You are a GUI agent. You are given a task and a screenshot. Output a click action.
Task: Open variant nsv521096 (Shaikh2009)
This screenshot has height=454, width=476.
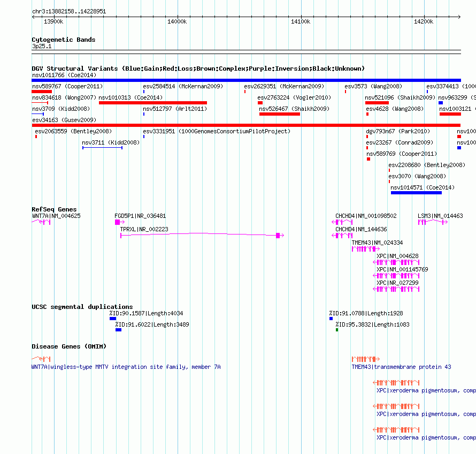pyautogui.click(x=400, y=97)
